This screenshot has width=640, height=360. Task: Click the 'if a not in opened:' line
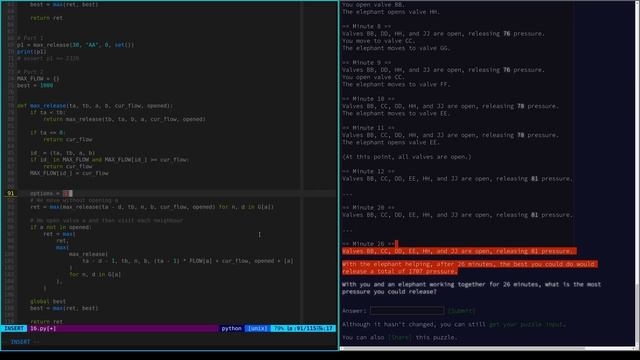pyautogui.click(x=61, y=227)
